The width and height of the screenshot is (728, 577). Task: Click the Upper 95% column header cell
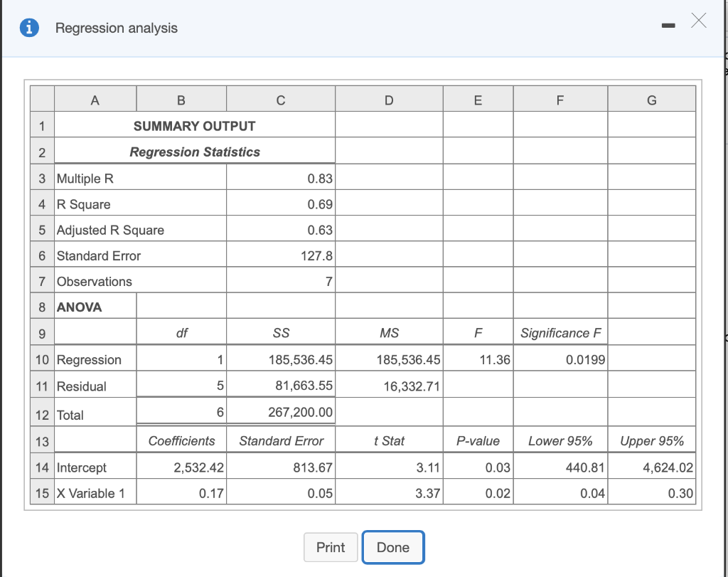(651, 440)
